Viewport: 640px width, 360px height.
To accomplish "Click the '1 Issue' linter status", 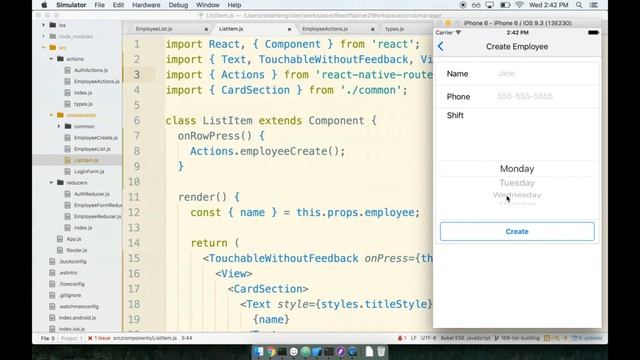I will pyautogui.click(x=99, y=338).
